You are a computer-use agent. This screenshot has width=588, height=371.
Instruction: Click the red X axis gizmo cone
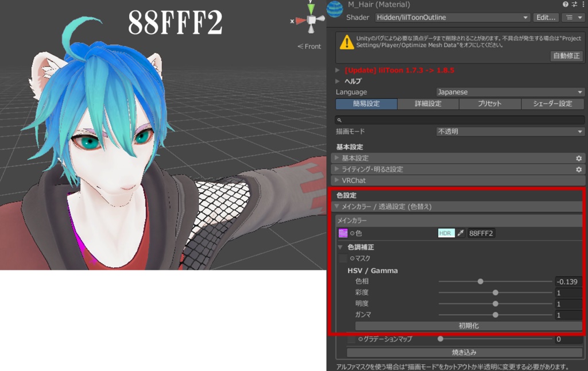tap(300, 21)
